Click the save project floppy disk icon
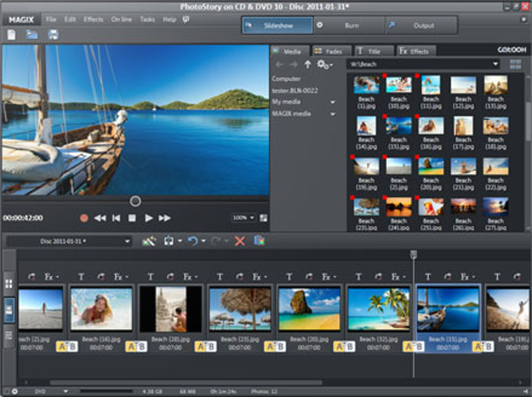 point(53,35)
